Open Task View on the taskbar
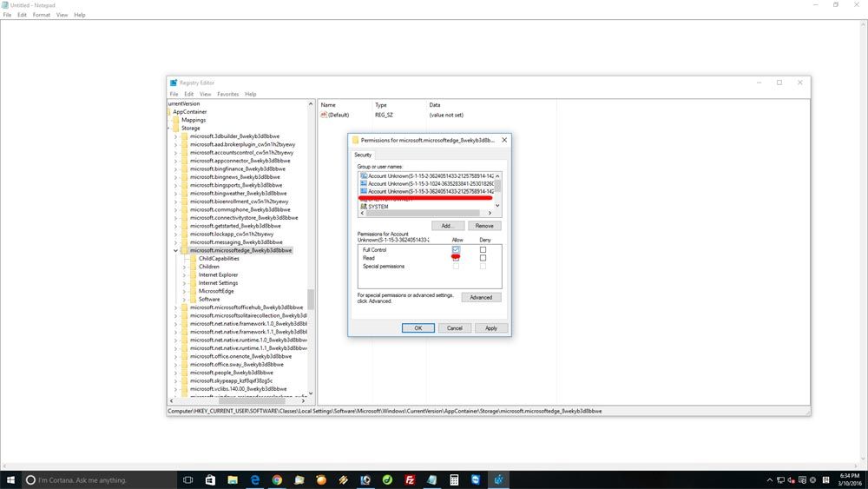The height and width of the screenshot is (489, 868). (x=187, y=479)
